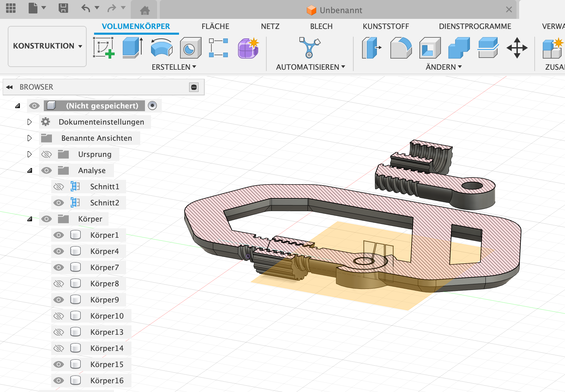
Task: Select the Extrude tool
Action: pos(133,48)
